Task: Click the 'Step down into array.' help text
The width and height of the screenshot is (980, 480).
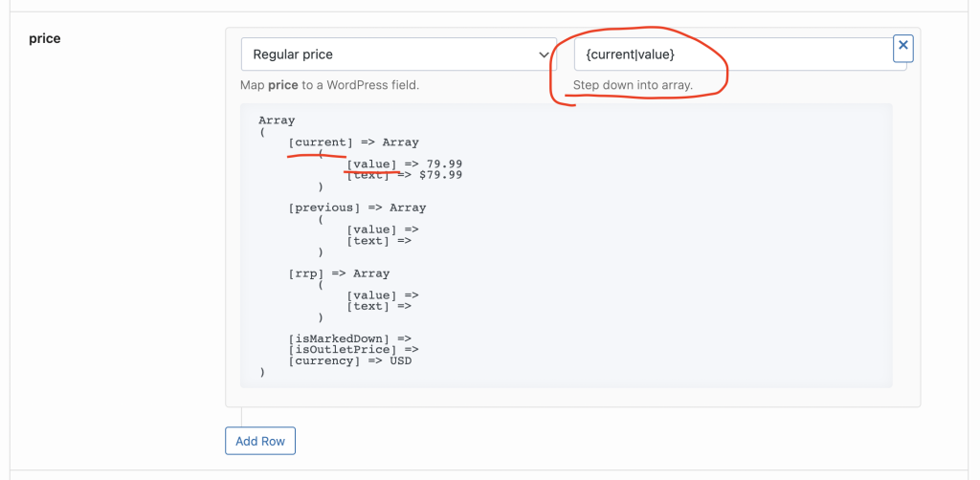Action: (x=633, y=85)
